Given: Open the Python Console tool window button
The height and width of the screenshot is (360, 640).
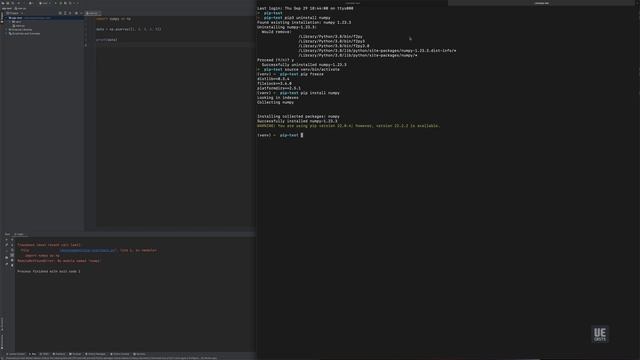Looking at the screenshot, I should (120, 354).
